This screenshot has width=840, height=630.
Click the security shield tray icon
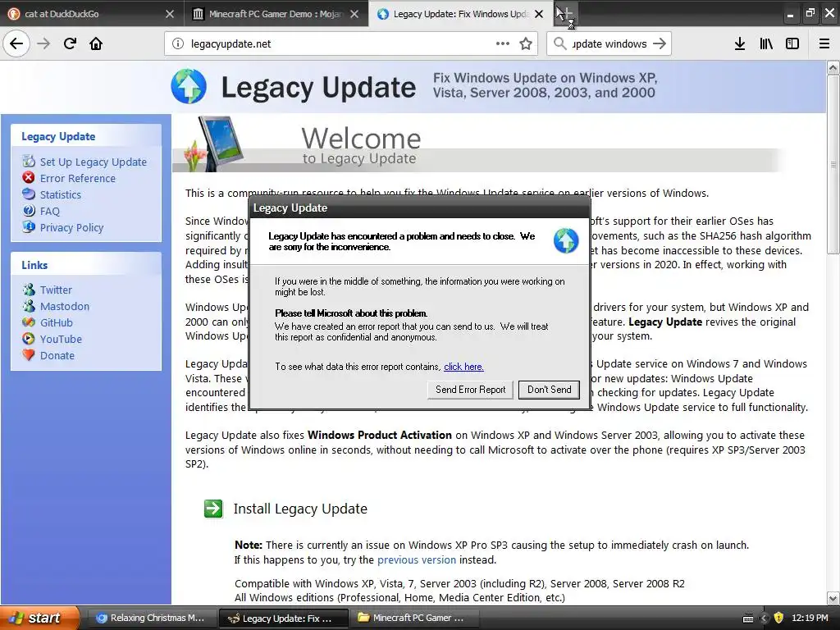point(778,619)
